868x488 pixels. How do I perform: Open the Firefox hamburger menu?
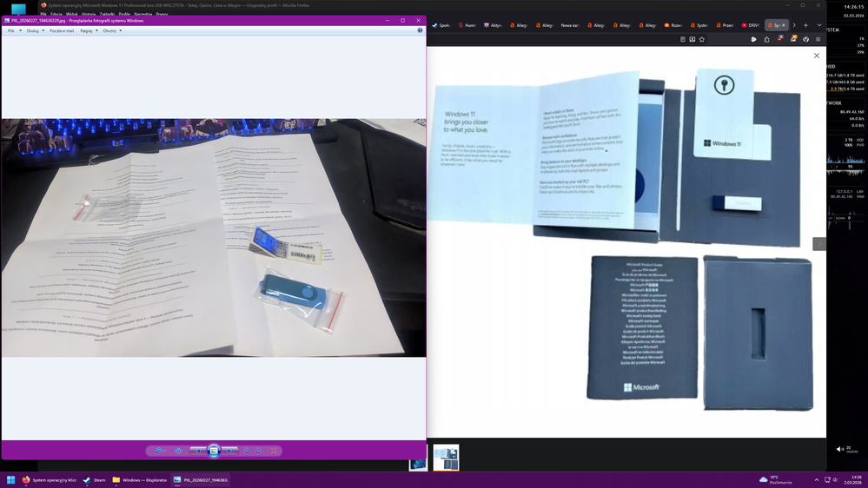click(818, 39)
